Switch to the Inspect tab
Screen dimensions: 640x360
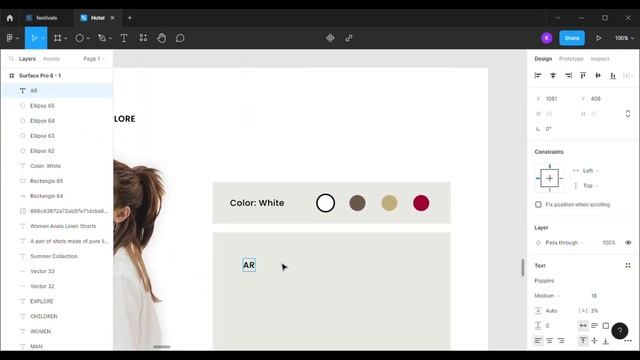[600, 59]
